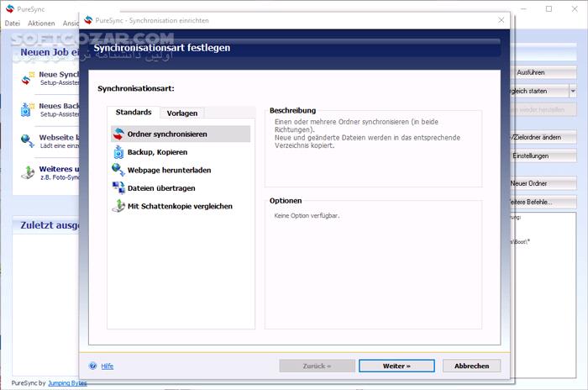Click the Webseite download globe icon in main window
The image size is (588, 390).
pyautogui.click(x=28, y=141)
